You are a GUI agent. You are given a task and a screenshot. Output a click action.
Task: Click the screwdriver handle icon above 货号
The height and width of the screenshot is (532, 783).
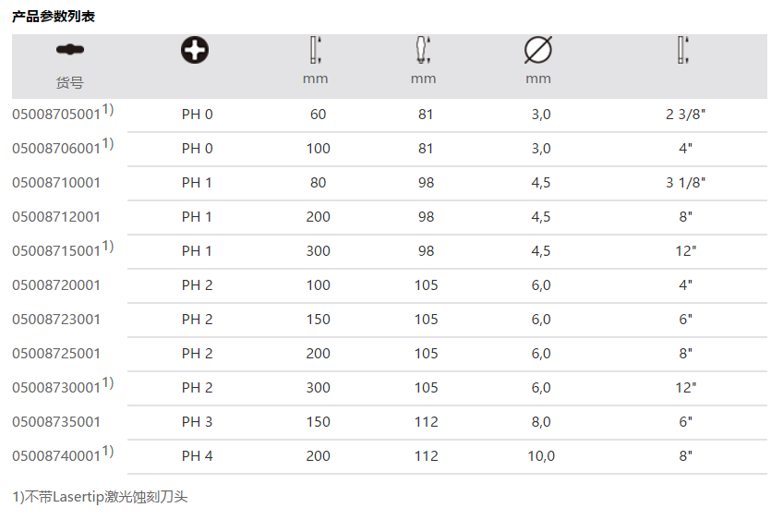68,50
